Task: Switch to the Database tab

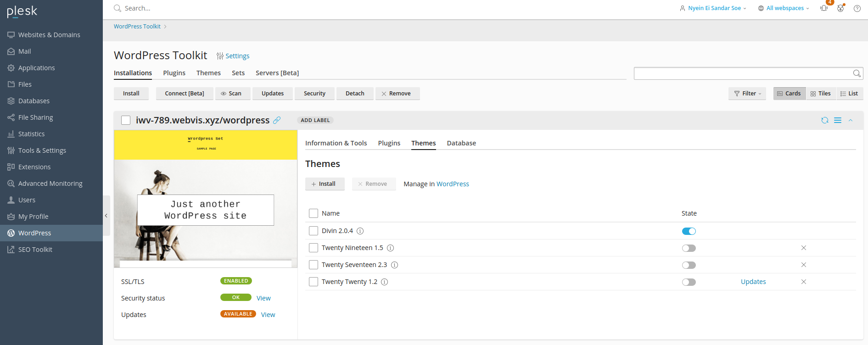Action: click(461, 143)
